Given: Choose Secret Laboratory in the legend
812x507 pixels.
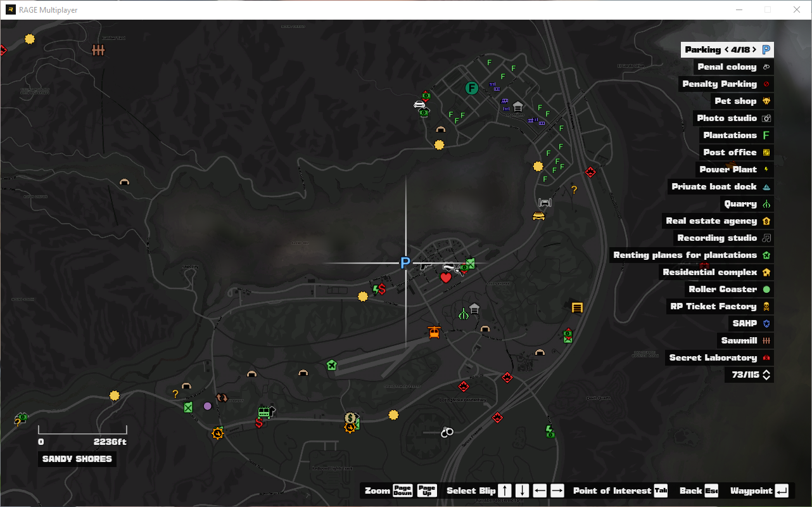Looking at the screenshot, I should click(x=719, y=357).
